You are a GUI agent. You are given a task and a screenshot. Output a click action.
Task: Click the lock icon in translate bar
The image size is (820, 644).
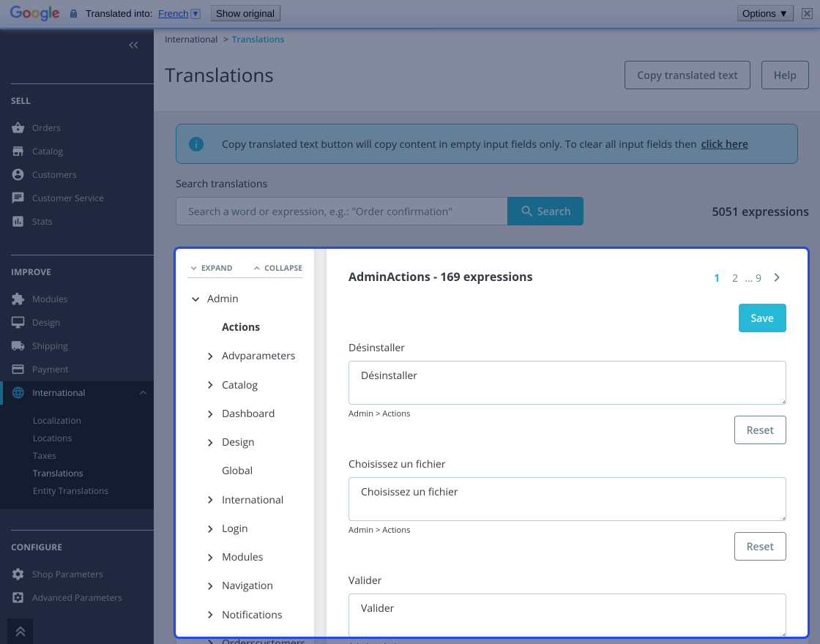click(x=74, y=14)
